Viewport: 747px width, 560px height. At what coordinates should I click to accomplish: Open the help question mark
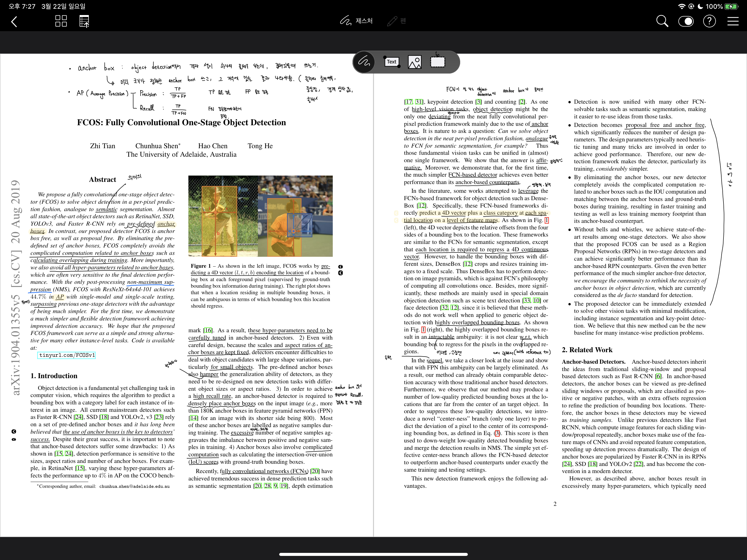[709, 21]
